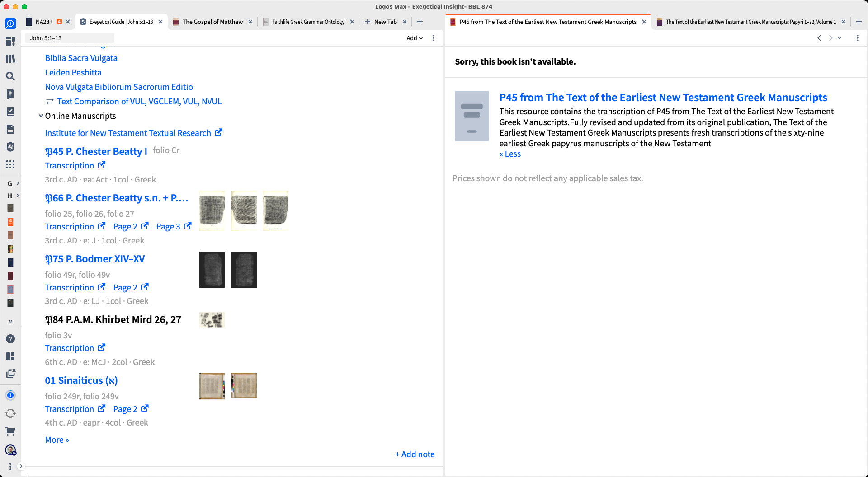The width and height of the screenshot is (868, 477).
Task: Open the Documents icon in the sidebar
Action: (10, 129)
